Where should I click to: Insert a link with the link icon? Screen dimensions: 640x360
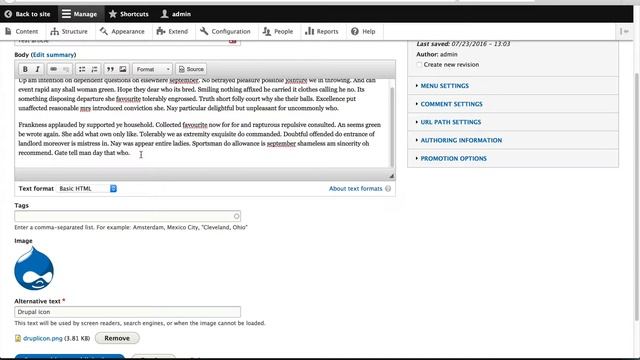point(53,69)
